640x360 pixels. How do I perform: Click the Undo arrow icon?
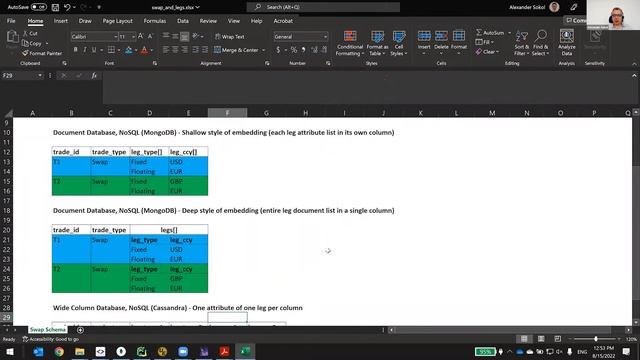click(x=67, y=7)
